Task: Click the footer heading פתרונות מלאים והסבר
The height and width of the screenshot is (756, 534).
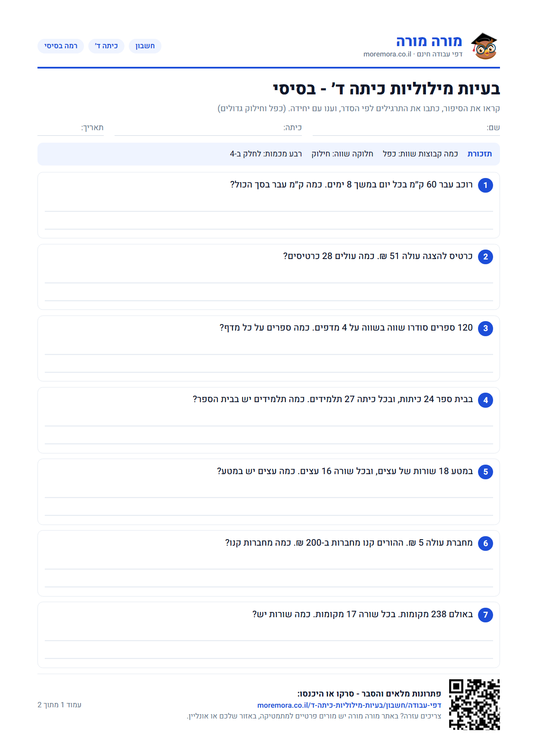Action: click(x=369, y=694)
